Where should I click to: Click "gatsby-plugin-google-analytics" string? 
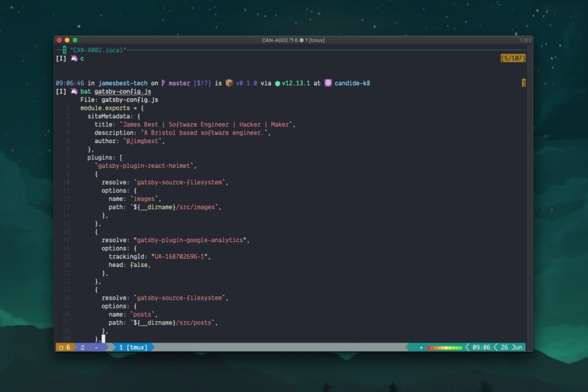pyautogui.click(x=190, y=240)
